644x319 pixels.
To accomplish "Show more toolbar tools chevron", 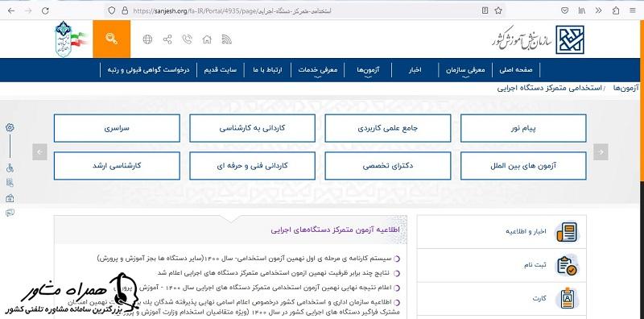I will tap(598, 10).
